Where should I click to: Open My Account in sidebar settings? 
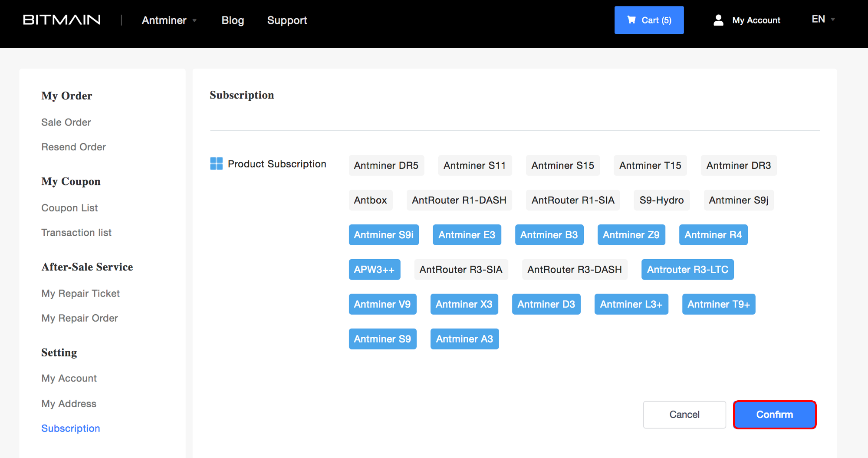69,379
